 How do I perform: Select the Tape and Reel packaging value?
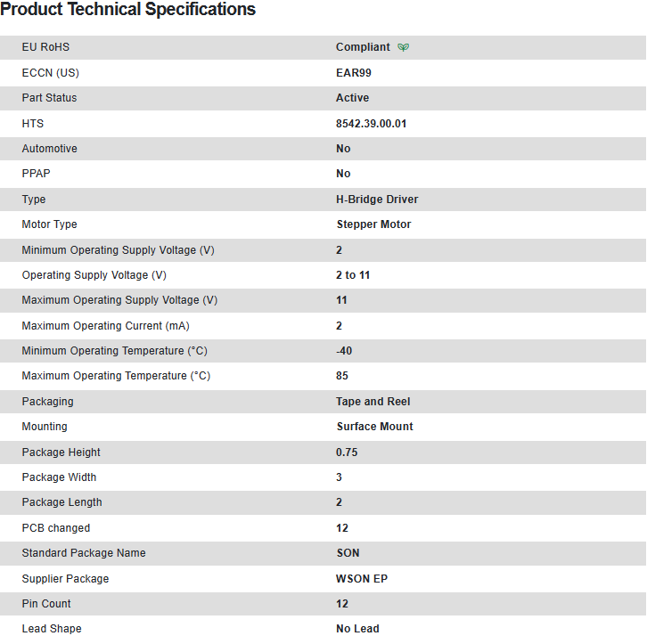[x=373, y=402]
